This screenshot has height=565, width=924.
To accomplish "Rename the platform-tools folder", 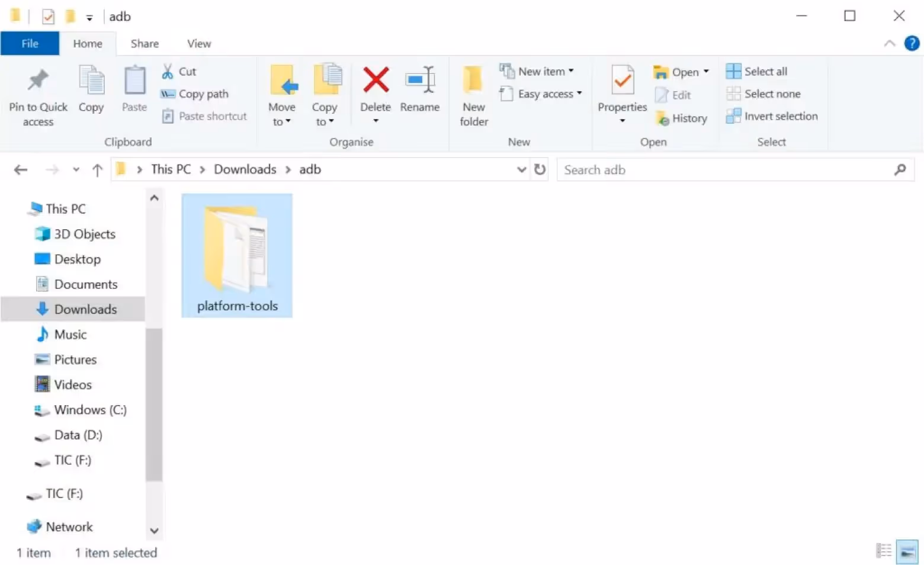I will [420, 89].
